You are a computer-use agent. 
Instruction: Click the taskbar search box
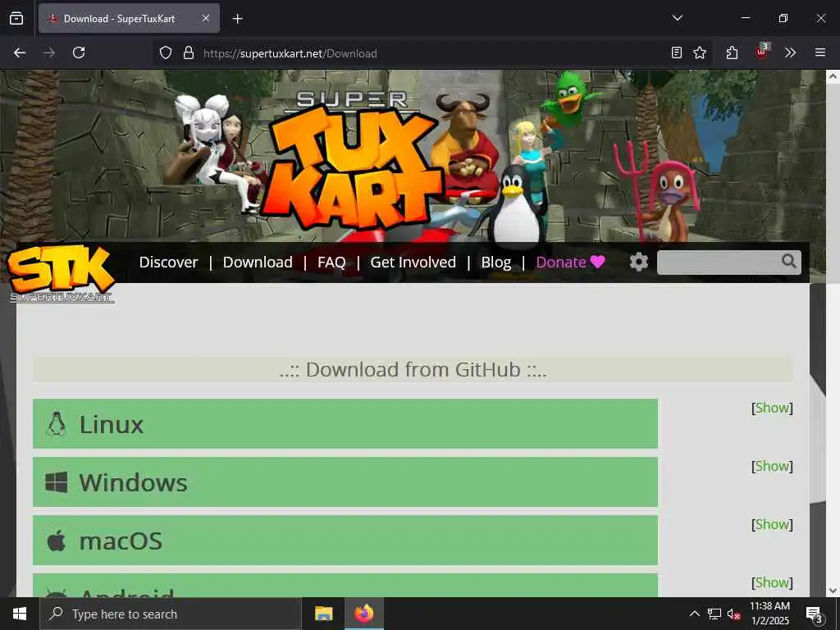(x=171, y=614)
